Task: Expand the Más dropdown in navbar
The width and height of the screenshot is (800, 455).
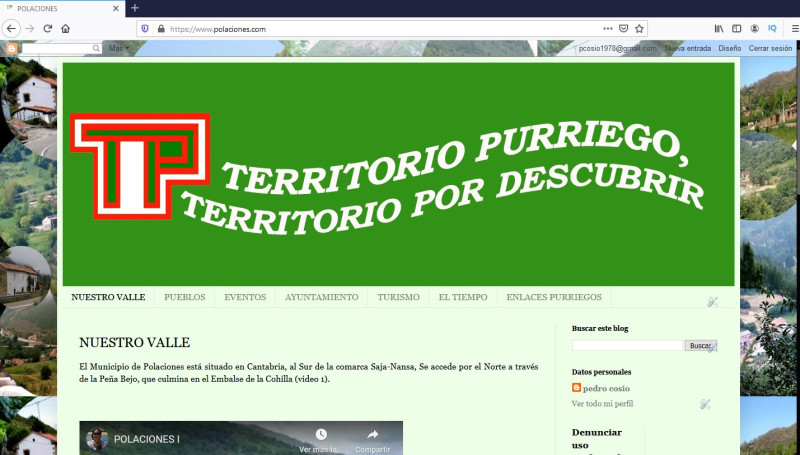Action: pos(119,48)
